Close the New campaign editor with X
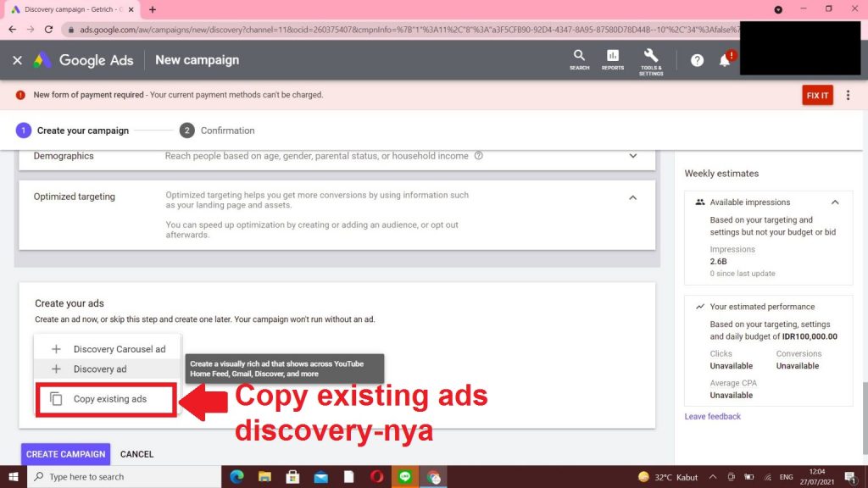Screen dimensions: 868x488 (x=17, y=60)
